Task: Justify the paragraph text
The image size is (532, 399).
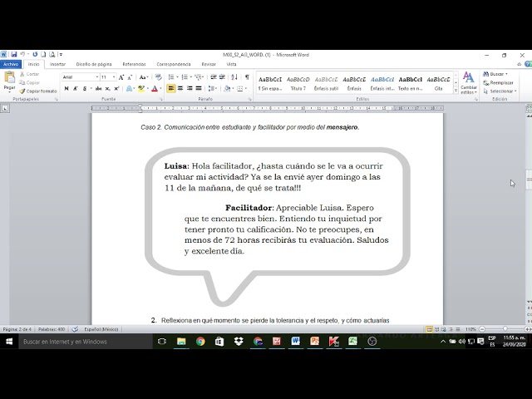Action: [x=199, y=89]
